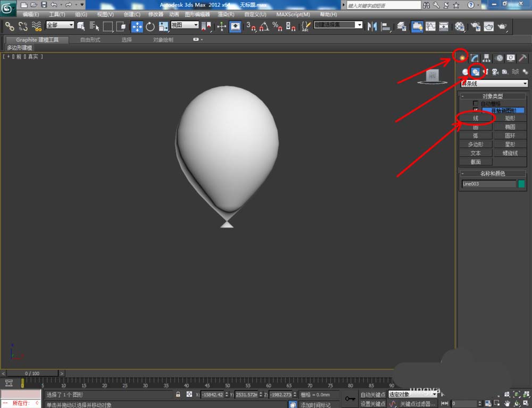Open the Schematic View icon
This screenshot has width=532, height=408.
pos(444,26)
